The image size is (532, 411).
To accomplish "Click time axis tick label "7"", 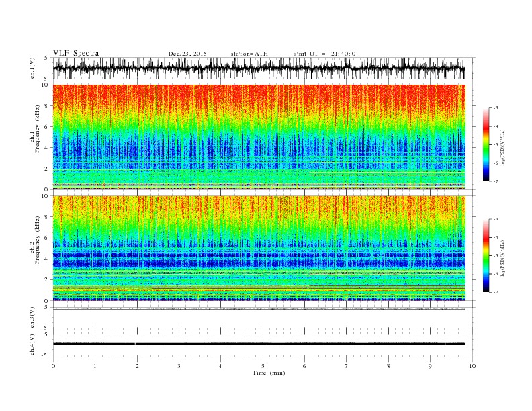I will click(347, 366).
